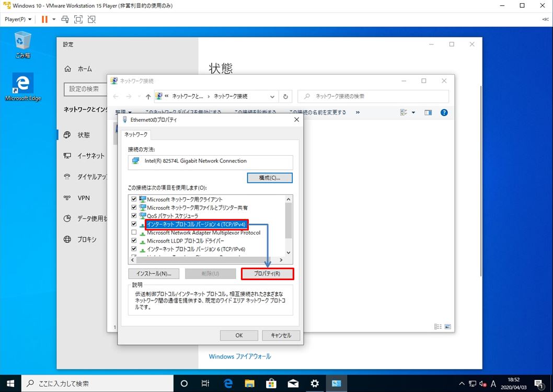Rename connection via この接続の名前を変更する

pyautogui.click(x=317, y=112)
